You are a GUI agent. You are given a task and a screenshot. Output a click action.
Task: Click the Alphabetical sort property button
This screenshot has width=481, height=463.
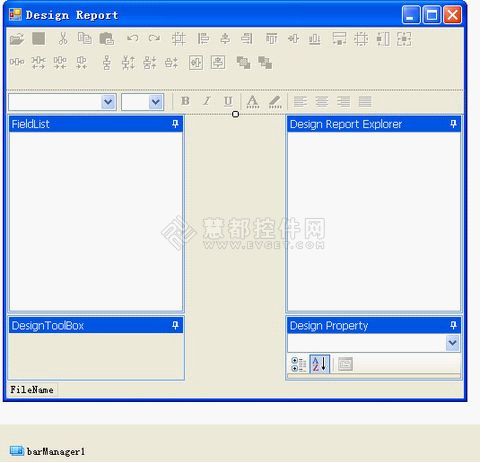pyautogui.click(x=319, y=364)
